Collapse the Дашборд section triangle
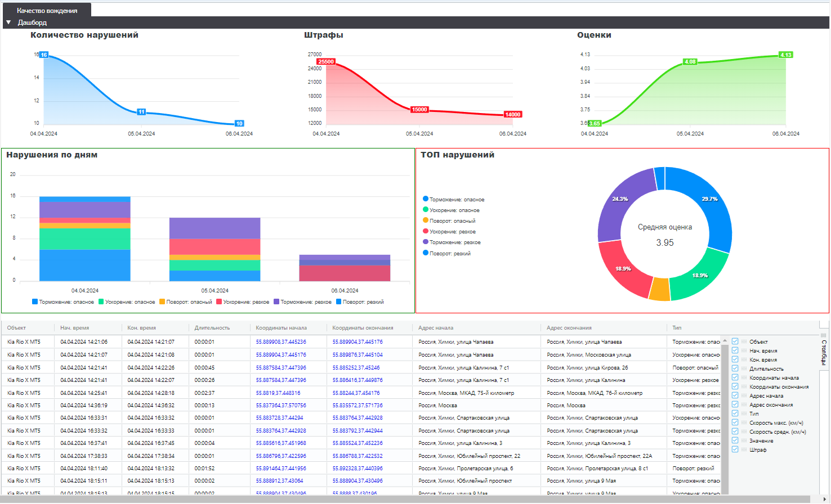The image size is (831, 504). [8, 22]
